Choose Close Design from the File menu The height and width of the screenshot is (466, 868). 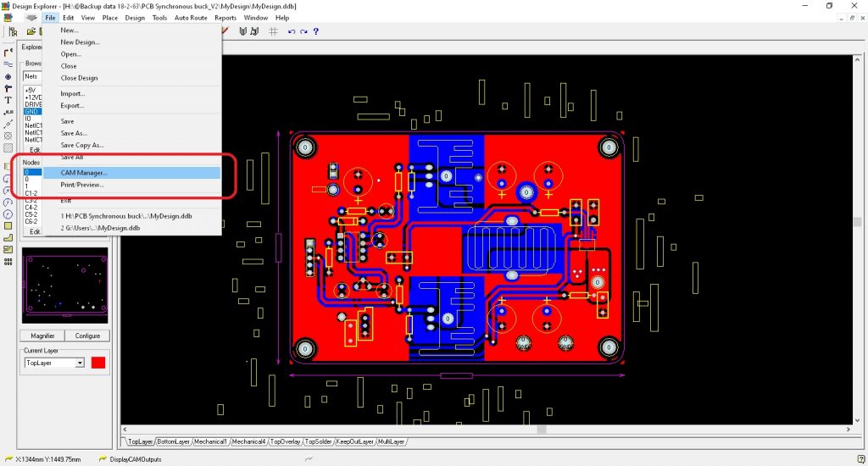132,78
